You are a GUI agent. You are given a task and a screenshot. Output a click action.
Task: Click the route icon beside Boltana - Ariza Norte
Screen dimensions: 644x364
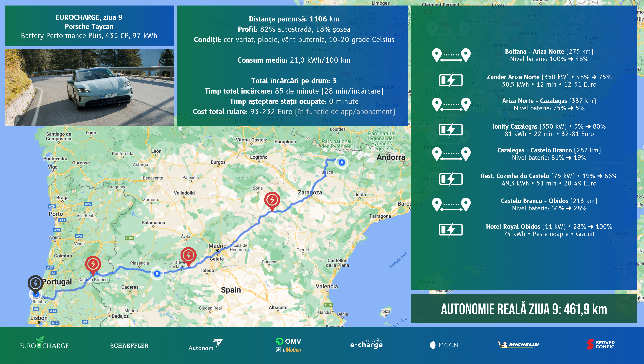(x=451, y=55)
